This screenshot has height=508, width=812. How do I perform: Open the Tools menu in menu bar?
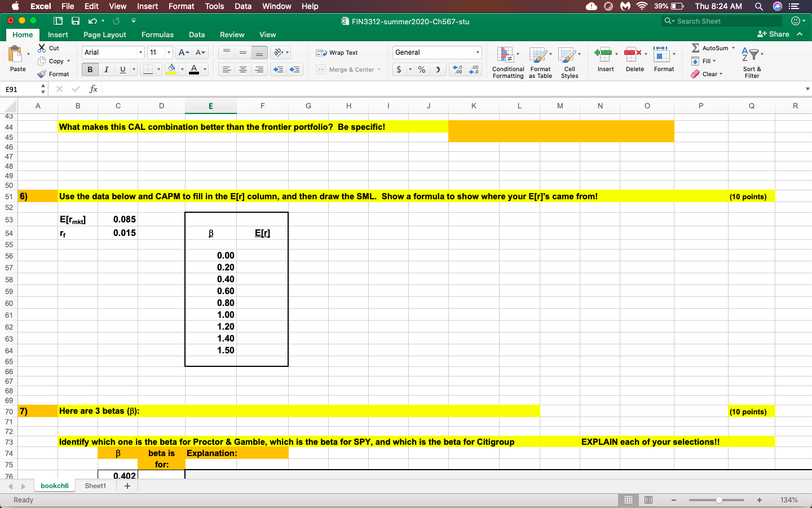(x=214, y=6)
